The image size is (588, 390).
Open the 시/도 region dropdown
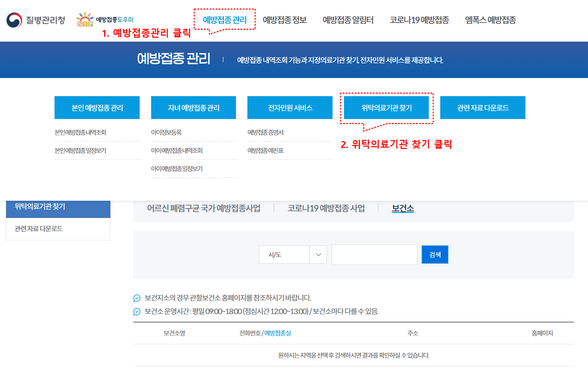[288, 255]
